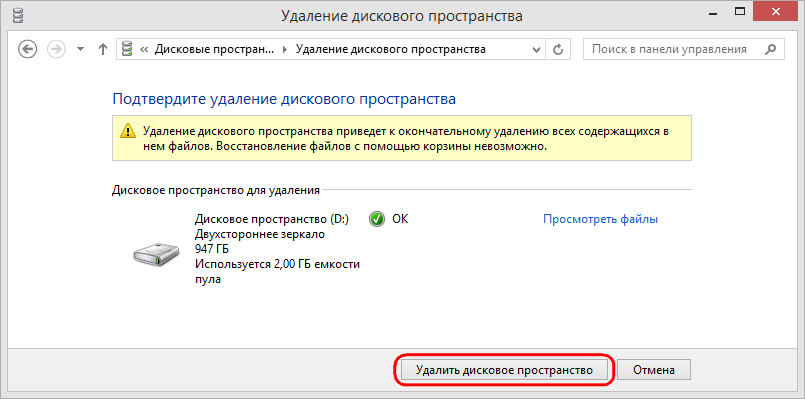Select the 'Дисковое пространство (D:)' label
805x399 pixels.
point(272,219)
